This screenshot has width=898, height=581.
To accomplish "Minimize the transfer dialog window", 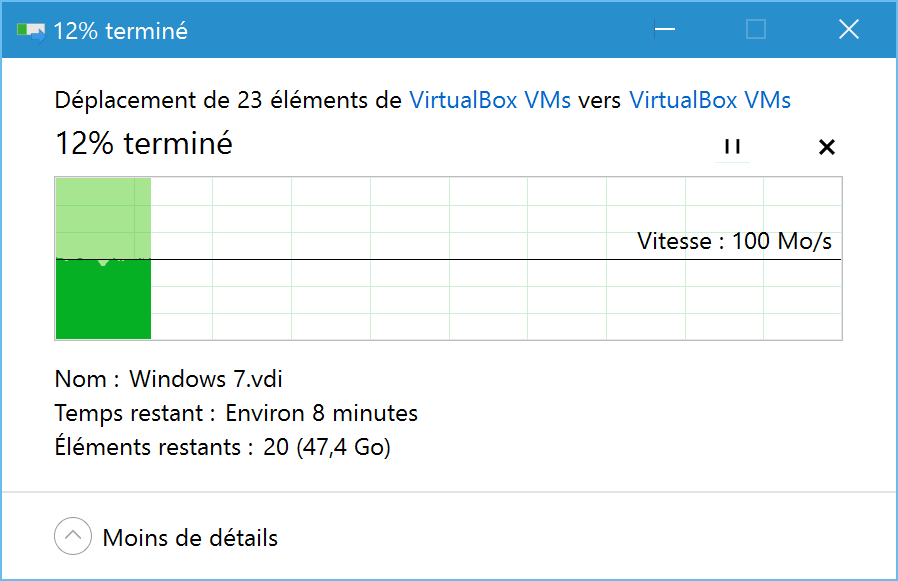I will pos(665,29).
